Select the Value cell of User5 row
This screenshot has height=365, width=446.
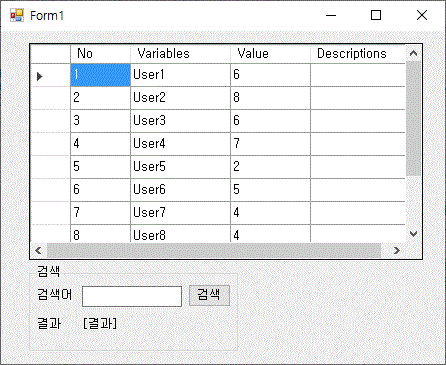tap(270, 167)
